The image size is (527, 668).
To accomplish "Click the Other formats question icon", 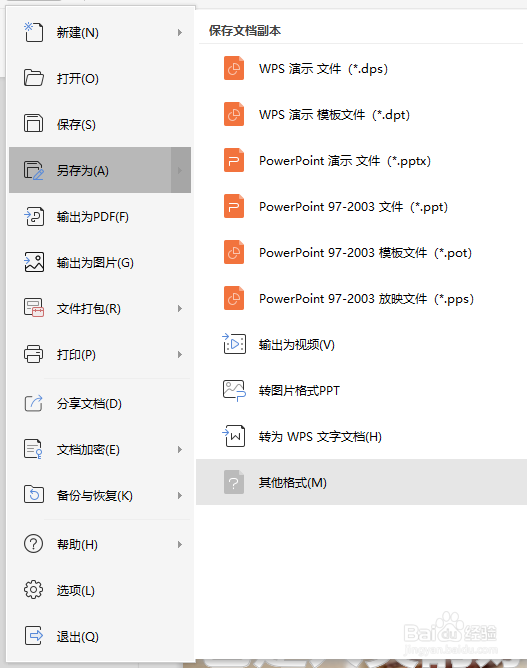I will (x=234, y=482).
